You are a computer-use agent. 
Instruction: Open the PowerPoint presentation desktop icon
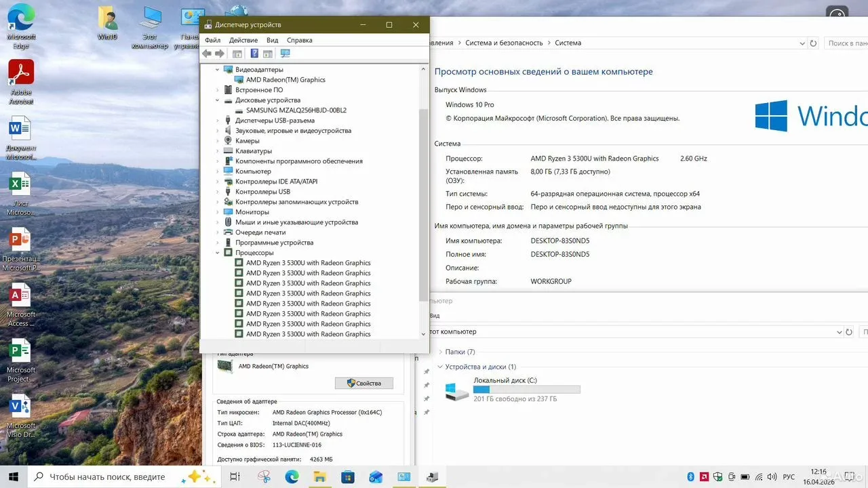[21, 249]
